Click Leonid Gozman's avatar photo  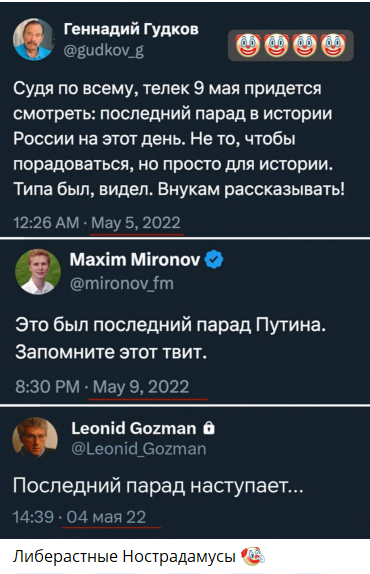point(35,438)
